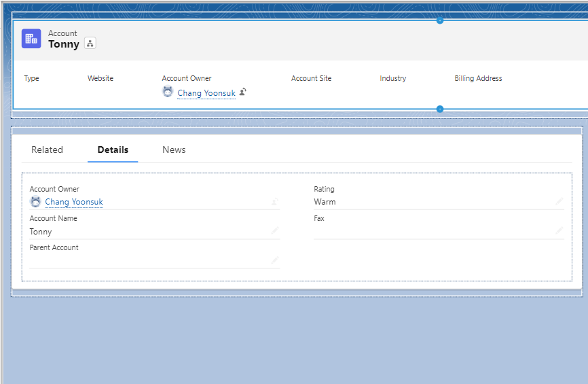
Task: Edit Fax using the pencil icon
Action: [559, 230]
